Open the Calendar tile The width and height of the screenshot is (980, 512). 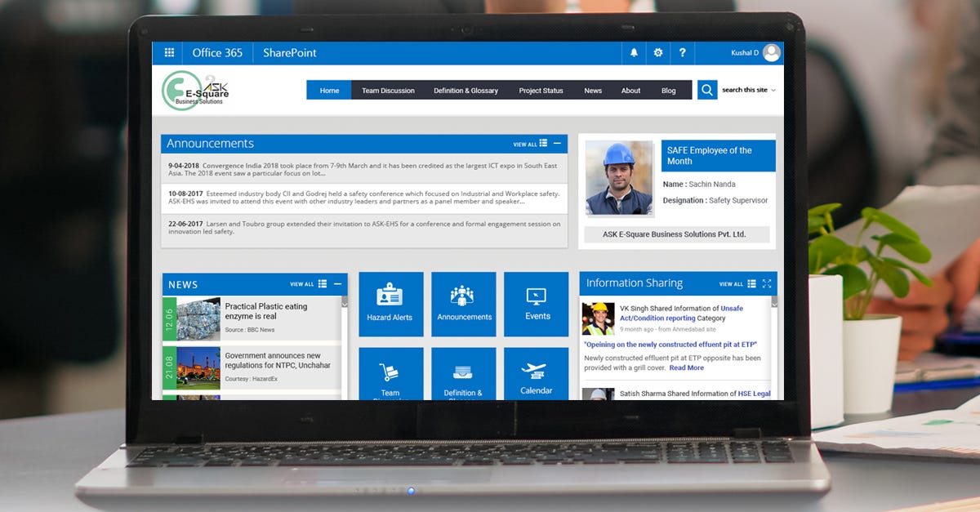(536, 375)
